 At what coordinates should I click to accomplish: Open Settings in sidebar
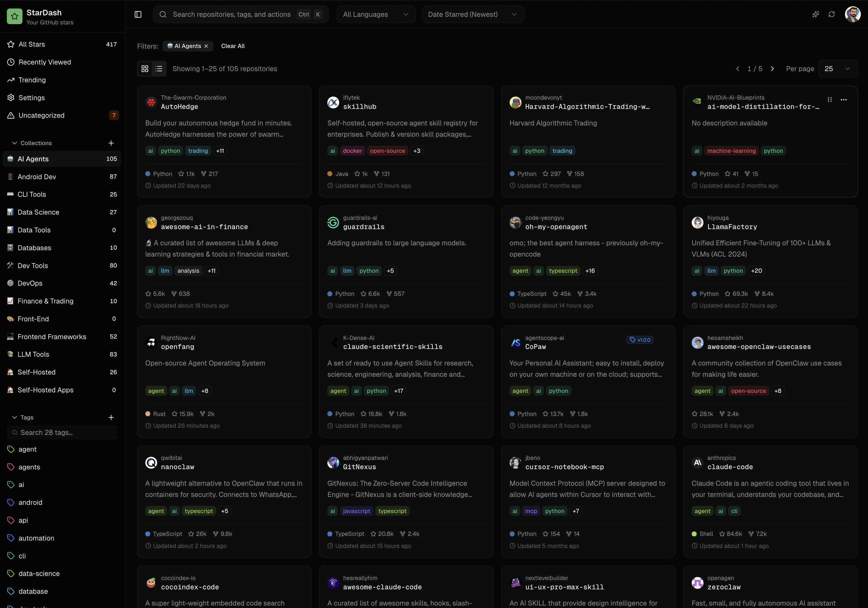62,98
